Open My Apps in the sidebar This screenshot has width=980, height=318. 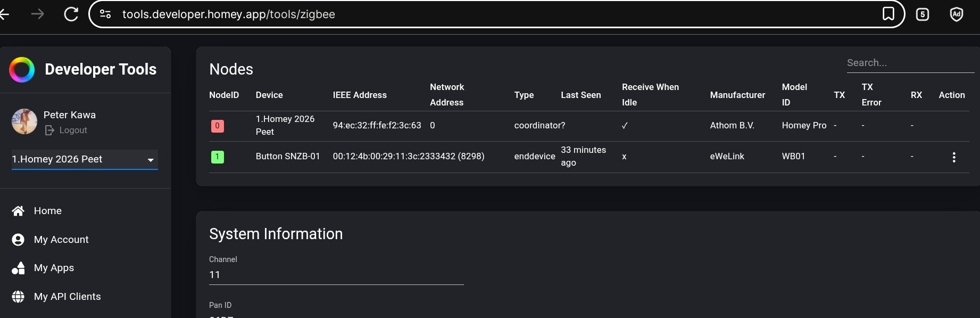coord(54,268)
